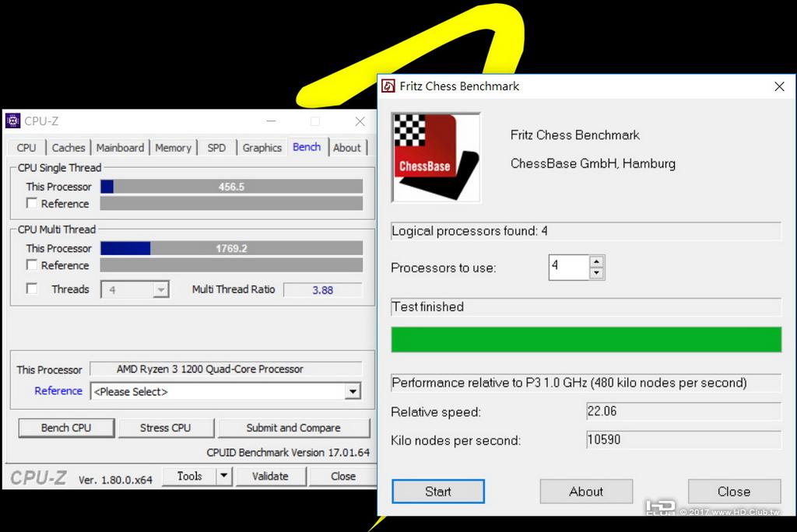Close the Fritz Chess Benchmark window

tap(779, 86)
